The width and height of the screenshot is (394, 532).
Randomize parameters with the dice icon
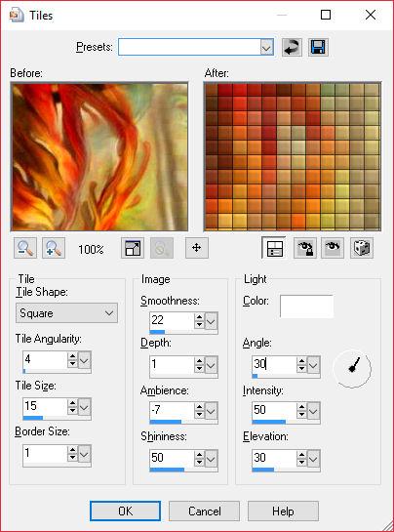362,248
